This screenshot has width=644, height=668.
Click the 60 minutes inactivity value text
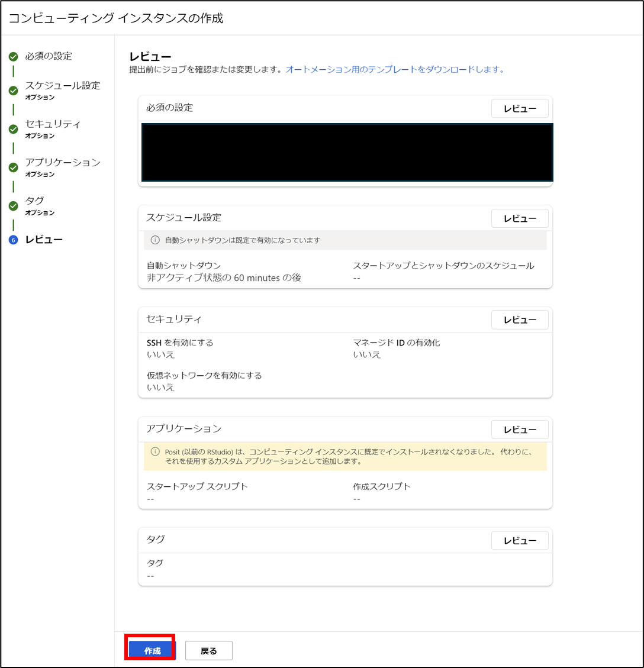point(224,277)
